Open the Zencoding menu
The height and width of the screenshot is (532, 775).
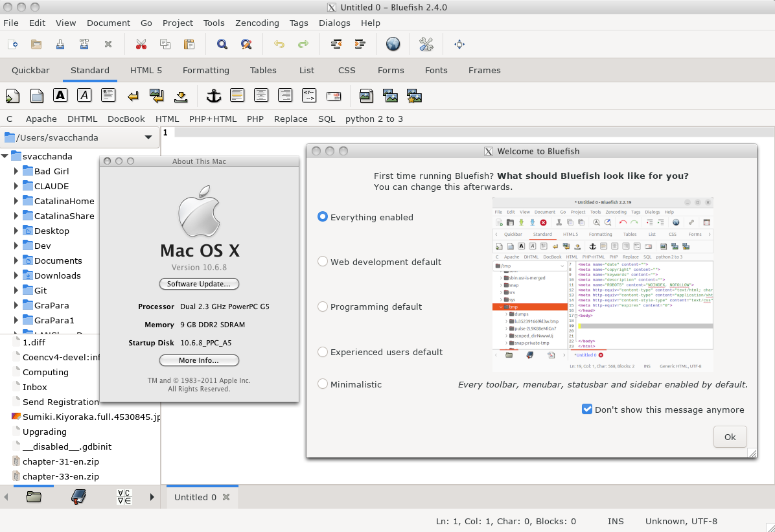pyautogui.click(x=257, y=23)
